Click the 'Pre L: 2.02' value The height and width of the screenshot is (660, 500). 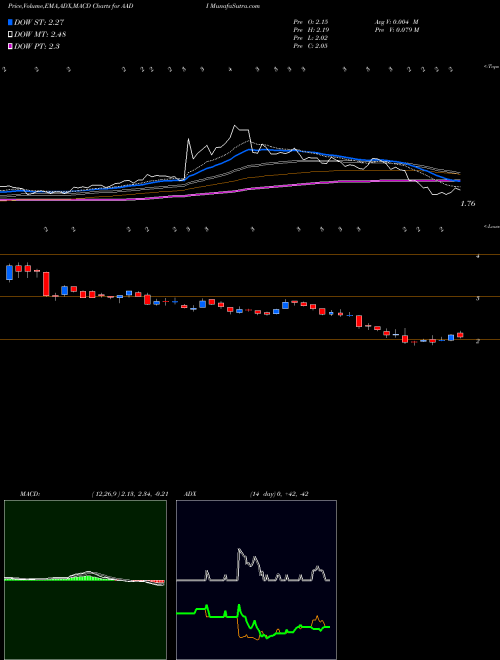pyautogui.click(x=311, y=38)
